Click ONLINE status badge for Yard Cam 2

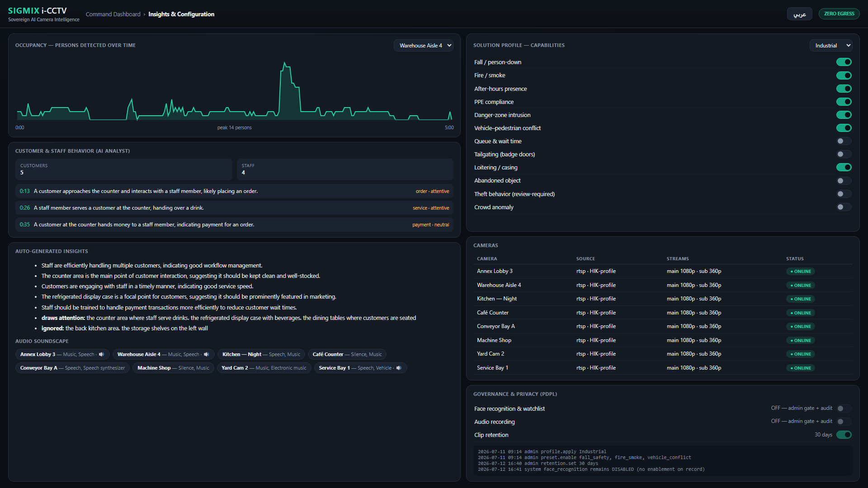[x=801, y=354]
